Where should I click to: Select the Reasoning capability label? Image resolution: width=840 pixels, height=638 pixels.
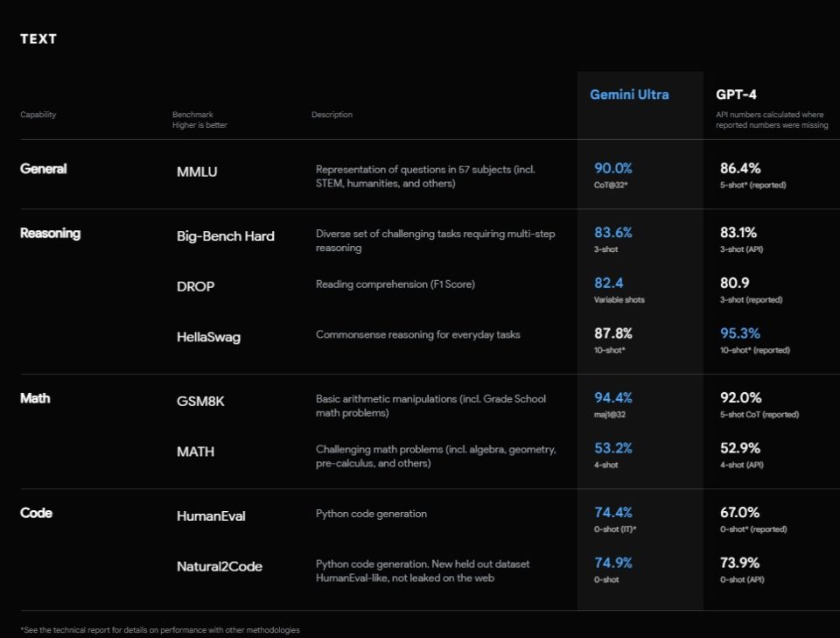pos(50,234)
